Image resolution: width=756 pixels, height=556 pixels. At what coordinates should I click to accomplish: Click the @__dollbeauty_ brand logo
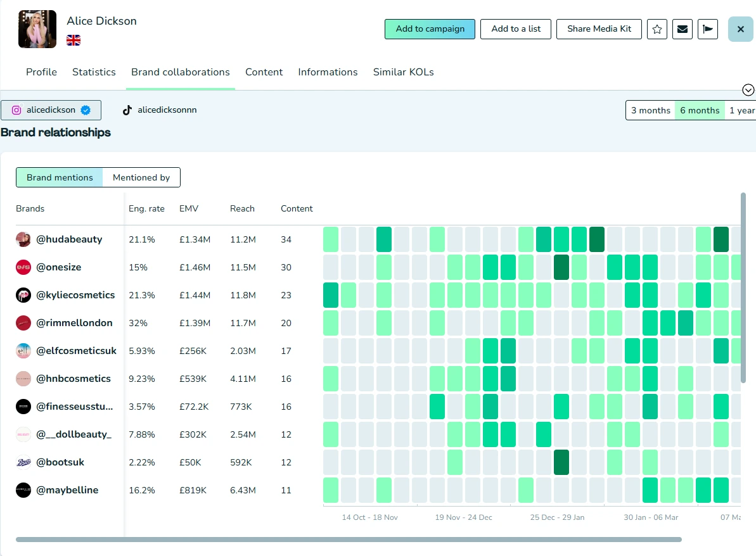click(x=23, y=434)
